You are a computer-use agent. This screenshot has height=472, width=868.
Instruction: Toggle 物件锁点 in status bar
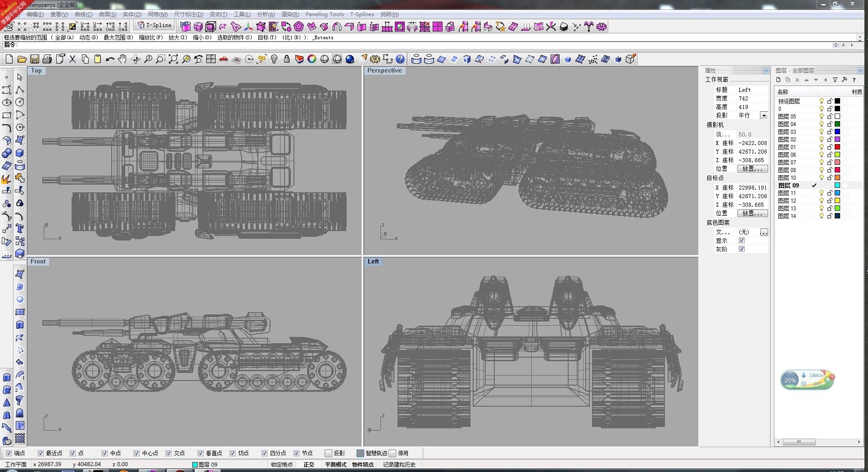[363, 464]
